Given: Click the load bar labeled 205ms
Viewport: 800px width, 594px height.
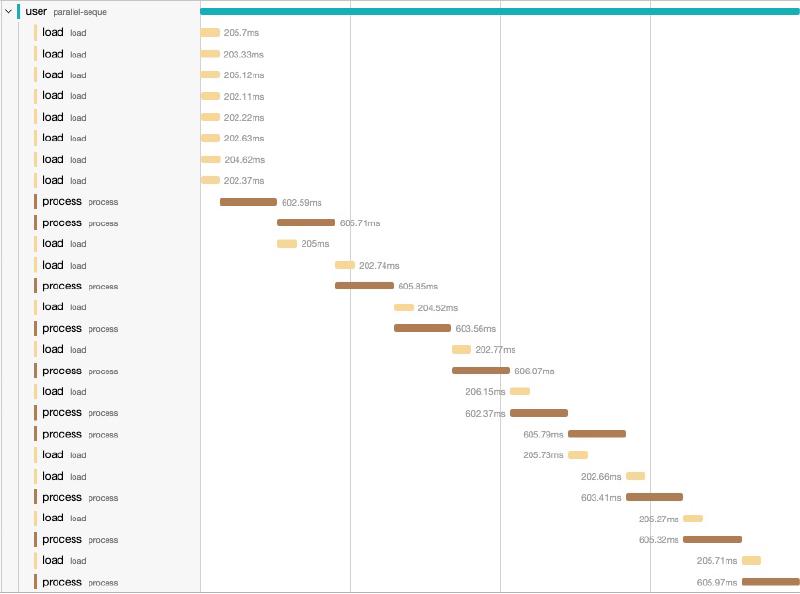Looking at the screenshot, I should 287,244.
